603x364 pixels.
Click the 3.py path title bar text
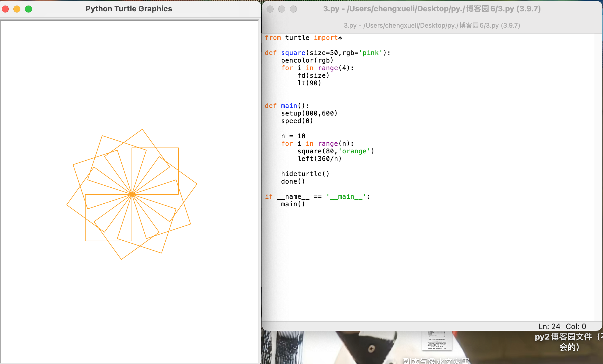[432, 9]
